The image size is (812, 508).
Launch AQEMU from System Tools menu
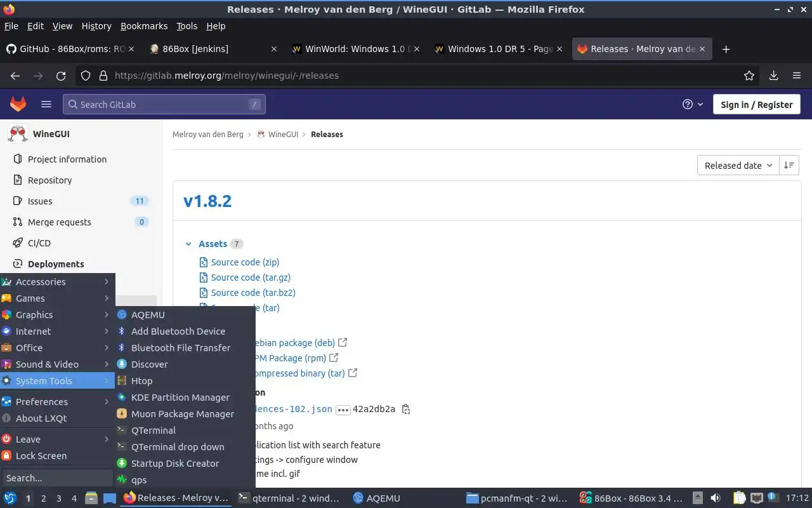(185, 315)
